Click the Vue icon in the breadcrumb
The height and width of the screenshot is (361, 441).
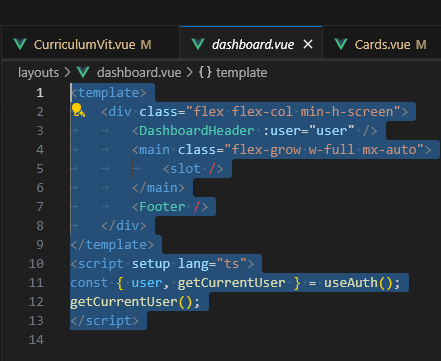pyautogui.click(x=83, y=72)
